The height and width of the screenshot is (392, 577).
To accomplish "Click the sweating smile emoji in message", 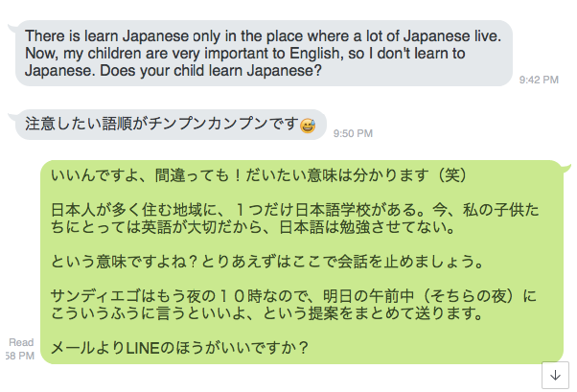I will click(x=308, y=126).
